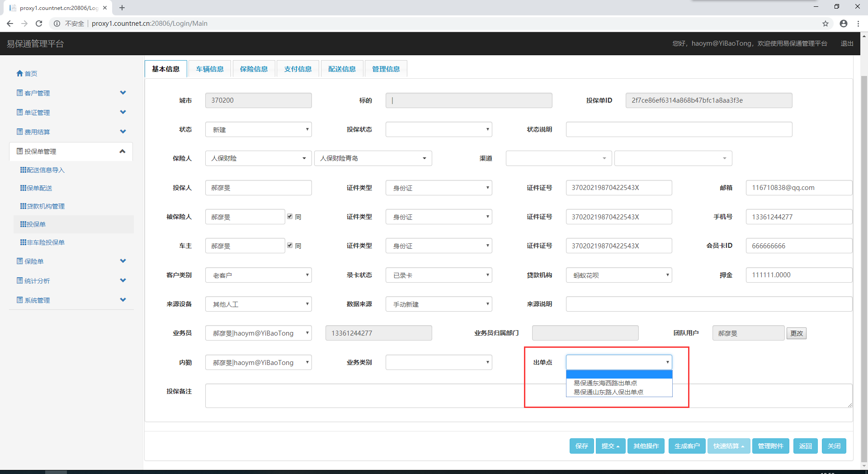The height and width of the screenshot is (474, 868).
Task: Open the 贷款机构 dropdown
Action: [618, 275]
